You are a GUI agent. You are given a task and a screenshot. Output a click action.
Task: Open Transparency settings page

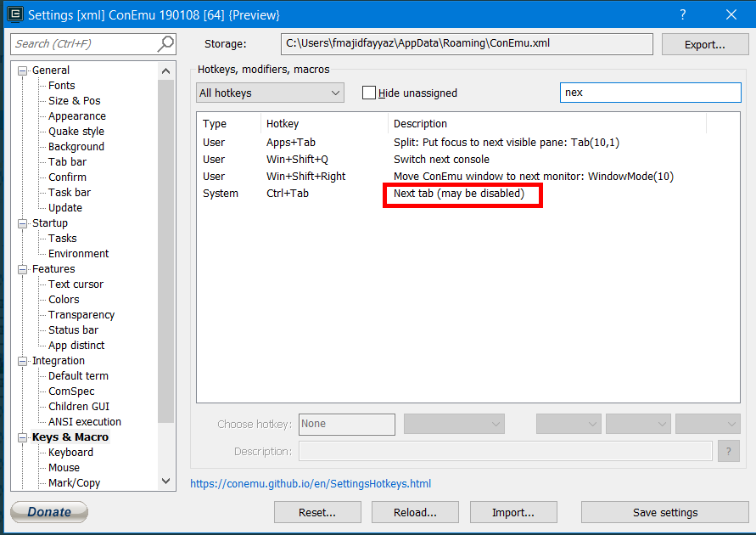point(81,315)
